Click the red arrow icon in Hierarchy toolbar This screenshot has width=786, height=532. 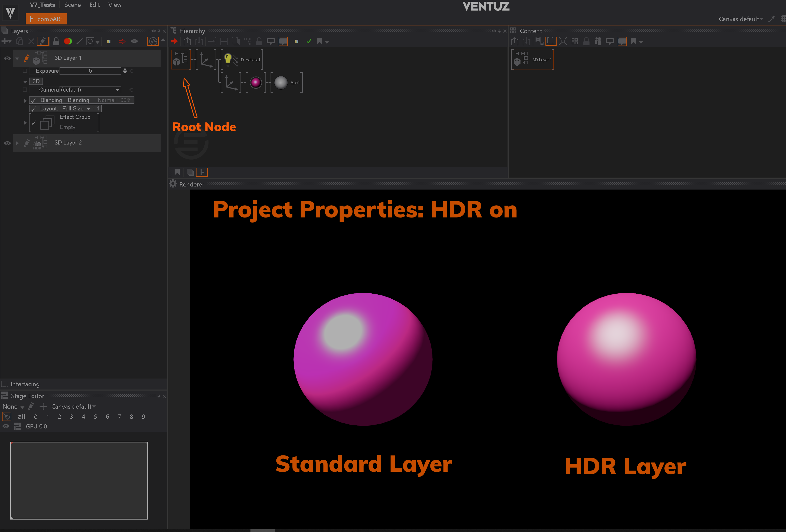pos(174,41)
